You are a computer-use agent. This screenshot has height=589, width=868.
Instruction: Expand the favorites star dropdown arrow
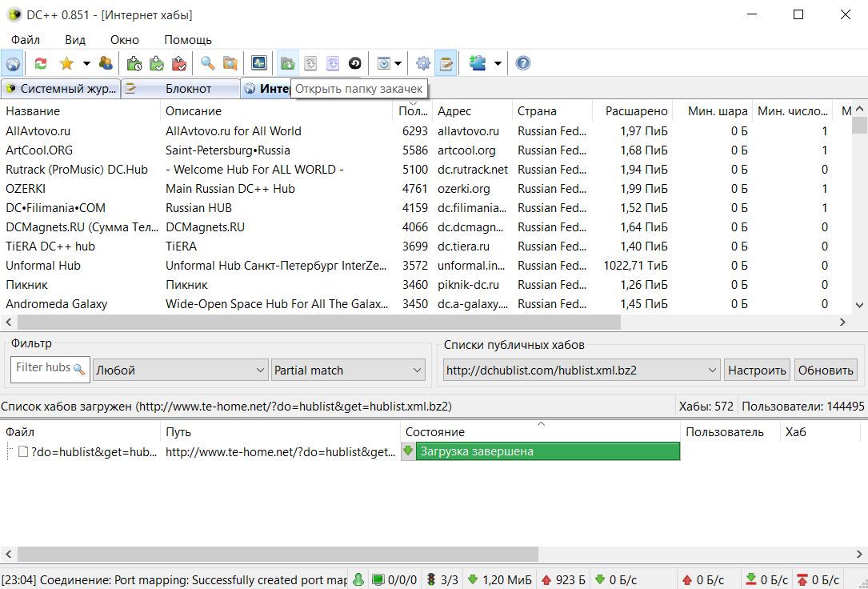[86, 64]
